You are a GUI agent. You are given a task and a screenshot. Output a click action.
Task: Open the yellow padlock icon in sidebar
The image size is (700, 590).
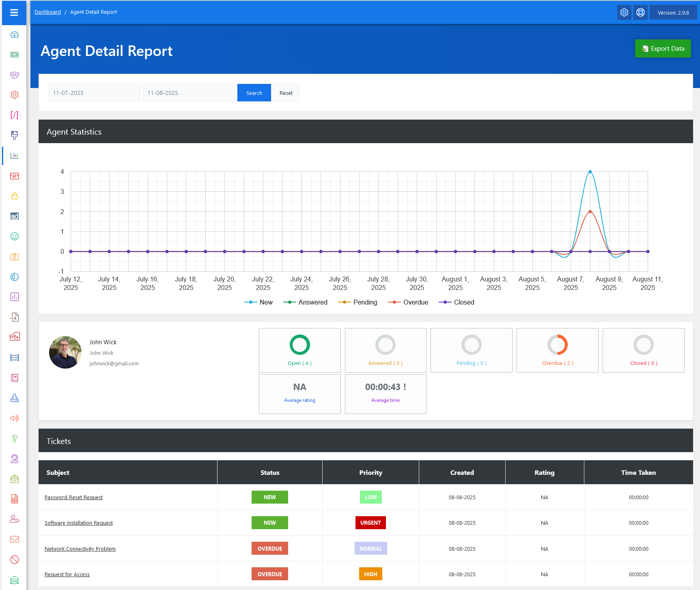[15, 196]
